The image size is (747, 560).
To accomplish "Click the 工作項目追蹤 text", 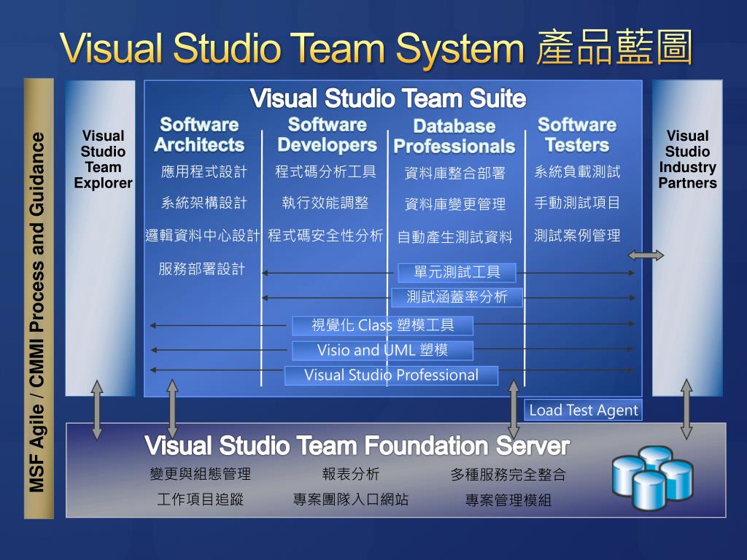I will (x=200, y=499).
